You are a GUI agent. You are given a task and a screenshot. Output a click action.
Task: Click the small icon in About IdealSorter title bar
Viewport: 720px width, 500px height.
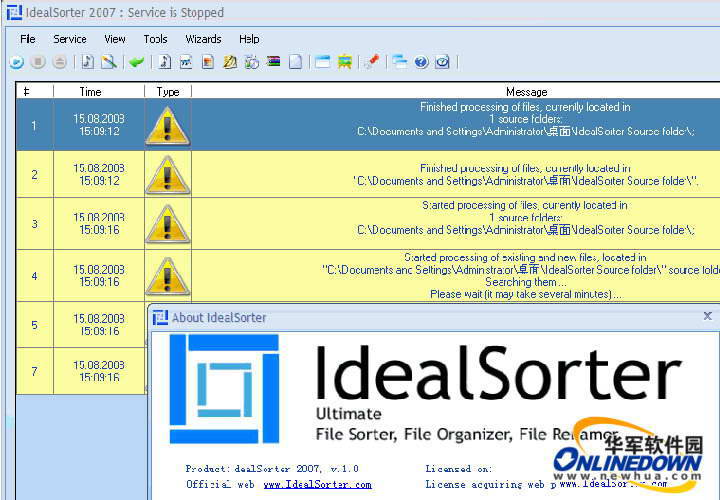pyautogui.click(x=160, y=317)
